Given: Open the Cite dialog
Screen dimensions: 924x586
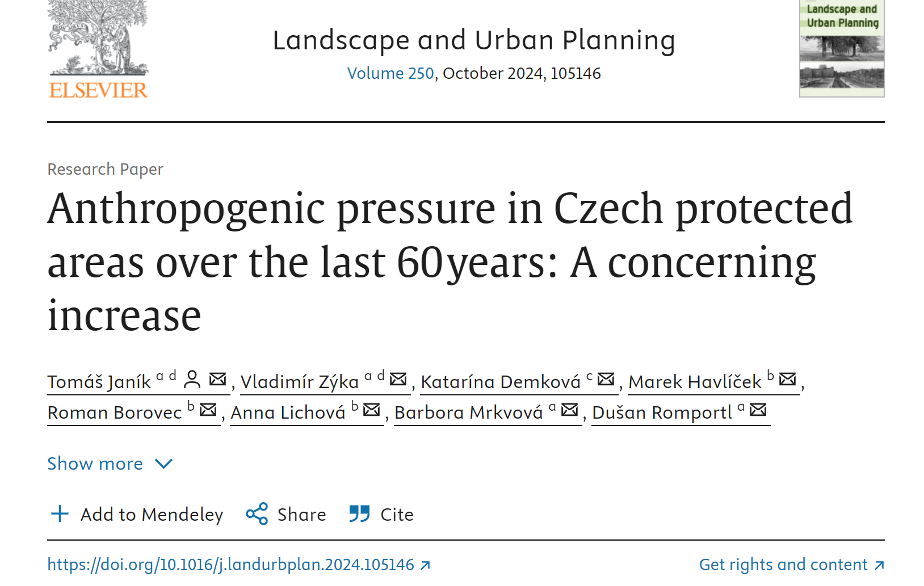Looking at the screenshot, I should tap(381, 515).
